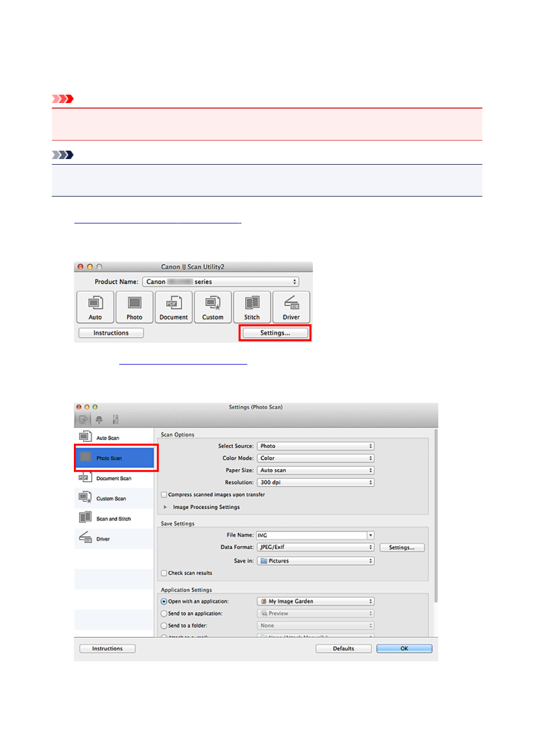The height and width of the screenshot is (756, 534).
Task: Click the Stitch icon button
Action: click(252, 307)
